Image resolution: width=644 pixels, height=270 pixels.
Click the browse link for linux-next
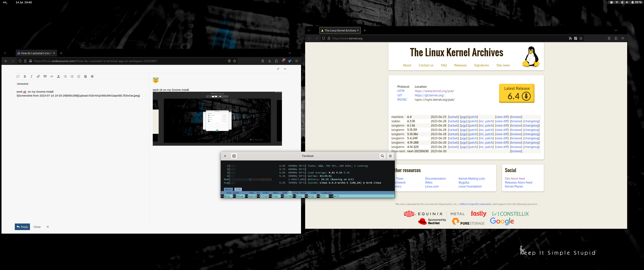(516, 151)
